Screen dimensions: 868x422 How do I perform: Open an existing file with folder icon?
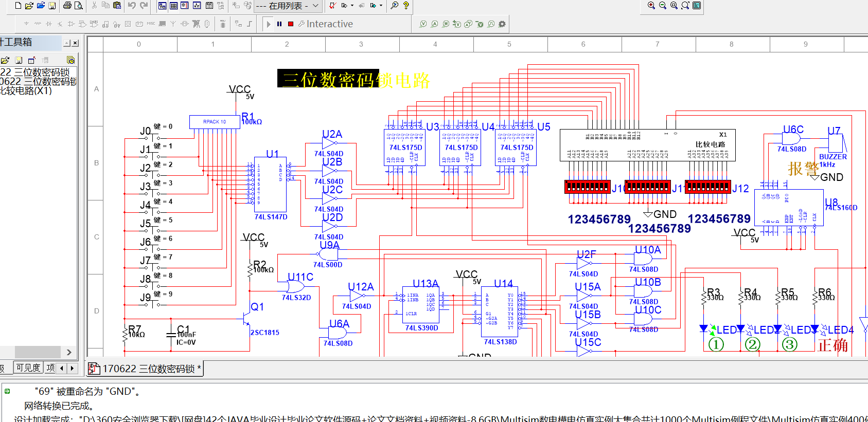pyautogui.click(x=29, y=6)
